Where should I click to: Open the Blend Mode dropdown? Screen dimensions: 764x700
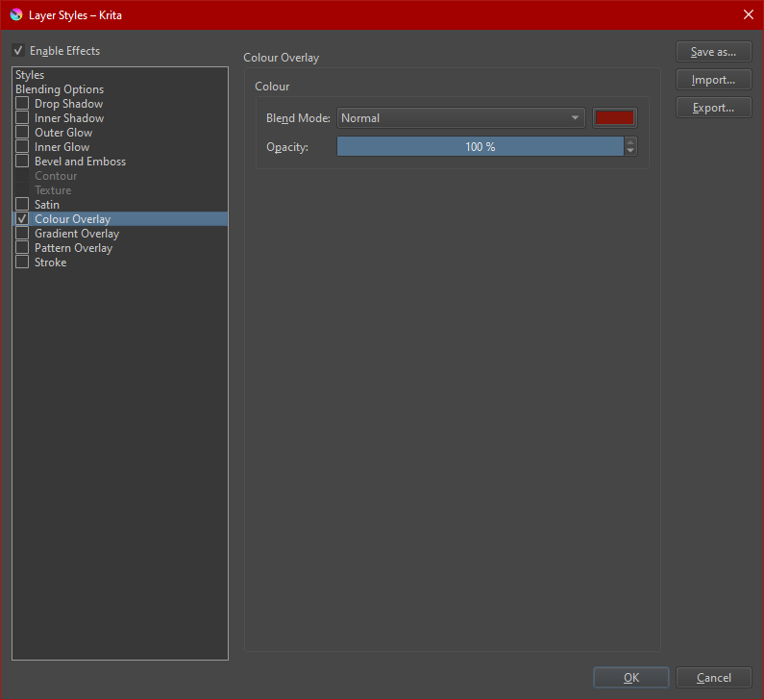coord(461,118)
